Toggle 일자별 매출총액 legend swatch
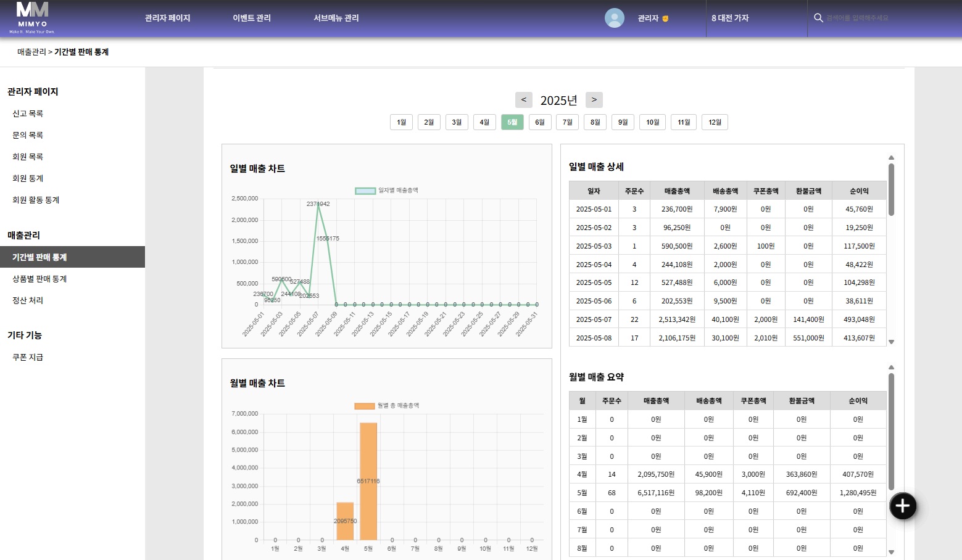Viewport: 962px width, 560px height. (365, 191)
